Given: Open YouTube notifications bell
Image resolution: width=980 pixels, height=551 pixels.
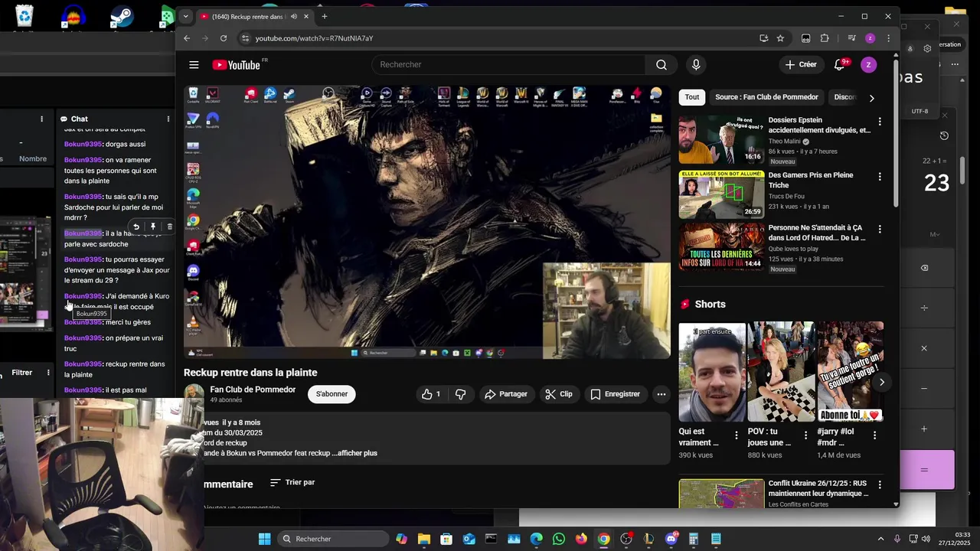Looking at the screenshot, I should (x=839, y=65).
